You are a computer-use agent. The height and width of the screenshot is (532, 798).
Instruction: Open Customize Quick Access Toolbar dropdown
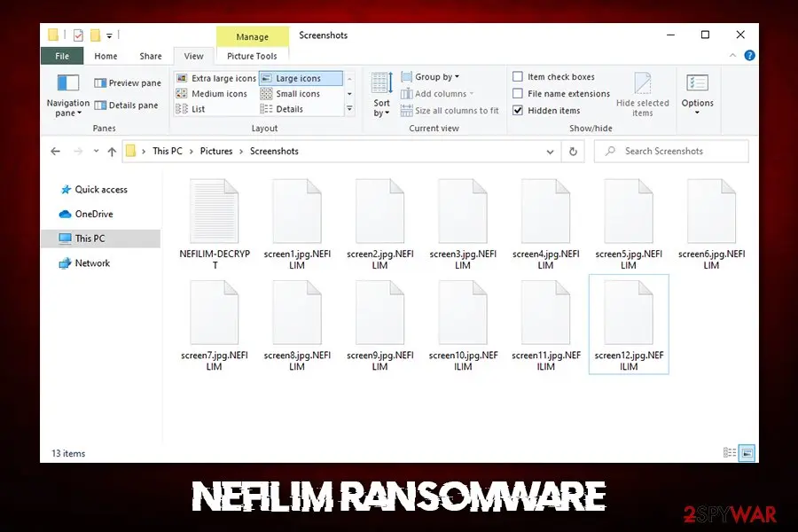(109, 35)
